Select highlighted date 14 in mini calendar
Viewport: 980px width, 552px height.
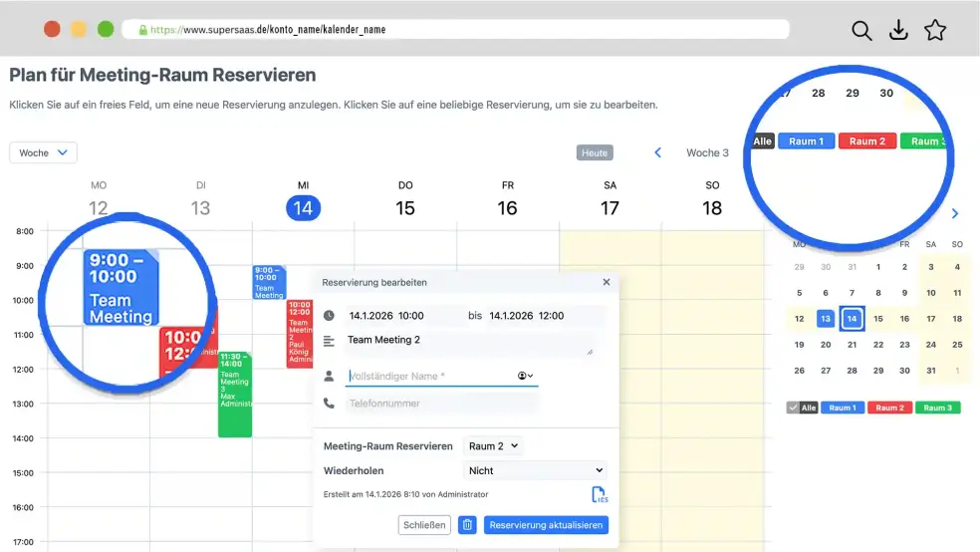852,319
